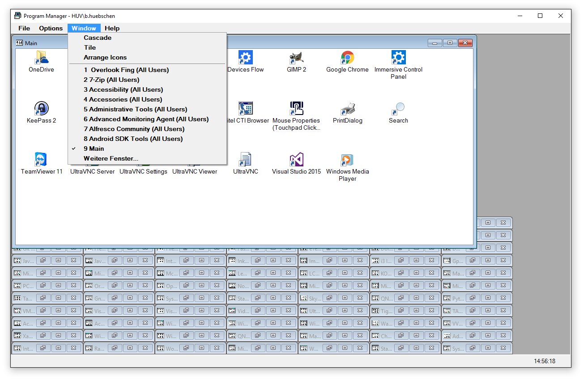Restore the minimized 'VV...' group

point(473,323)
